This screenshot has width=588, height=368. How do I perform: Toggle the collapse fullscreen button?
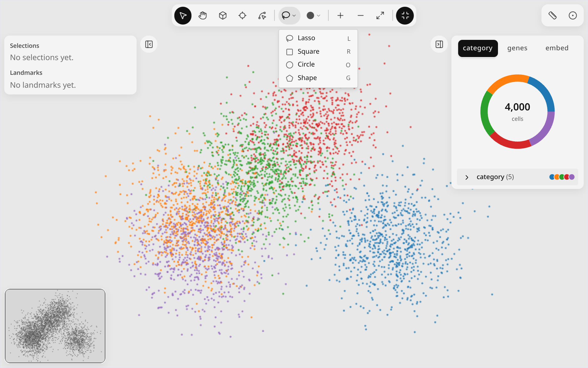click(405, 16)
